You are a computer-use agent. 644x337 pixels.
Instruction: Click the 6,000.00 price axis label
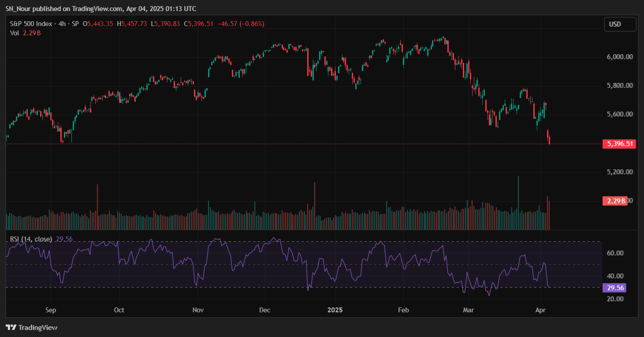[x=620, y=57]
